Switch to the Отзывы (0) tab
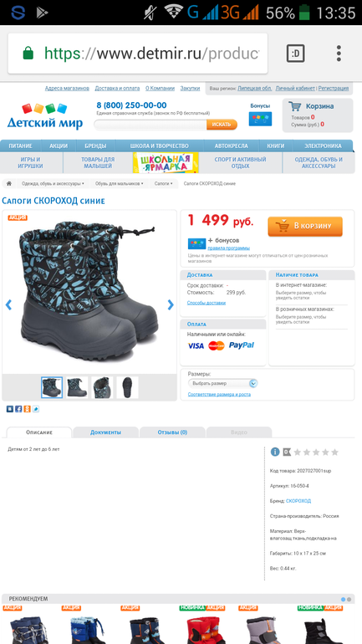Screen dimensions: 362x644 (x=172, y=432)
